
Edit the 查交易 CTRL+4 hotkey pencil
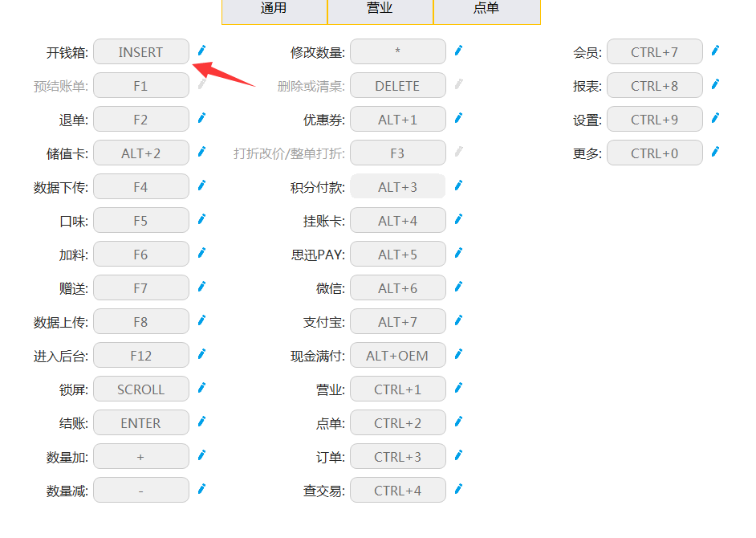[458, 489]
